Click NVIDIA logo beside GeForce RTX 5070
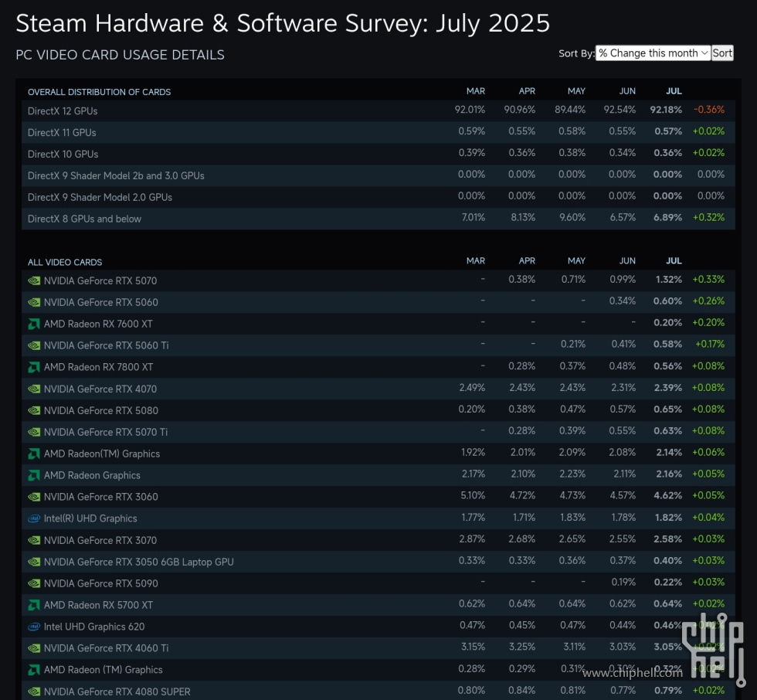The height and width of the screenshot is (700, 757). [34, 280]
